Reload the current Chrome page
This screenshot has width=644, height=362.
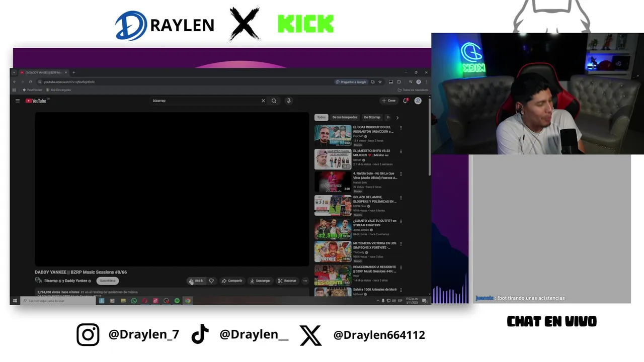point(31,82)
